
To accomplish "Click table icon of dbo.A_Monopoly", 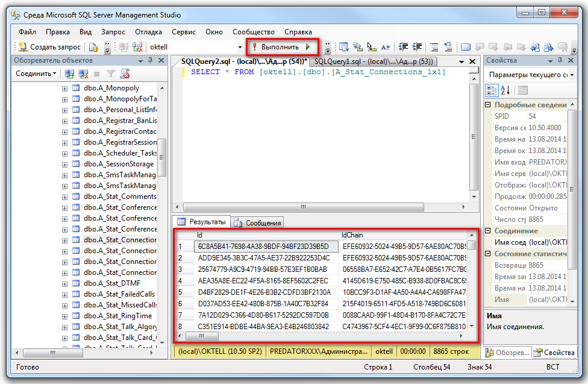I will tap(77, 88).
